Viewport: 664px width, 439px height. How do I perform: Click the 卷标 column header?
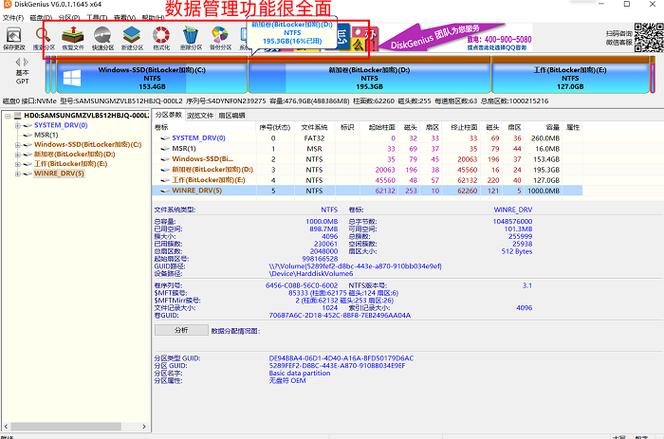(x=161, y=127)
